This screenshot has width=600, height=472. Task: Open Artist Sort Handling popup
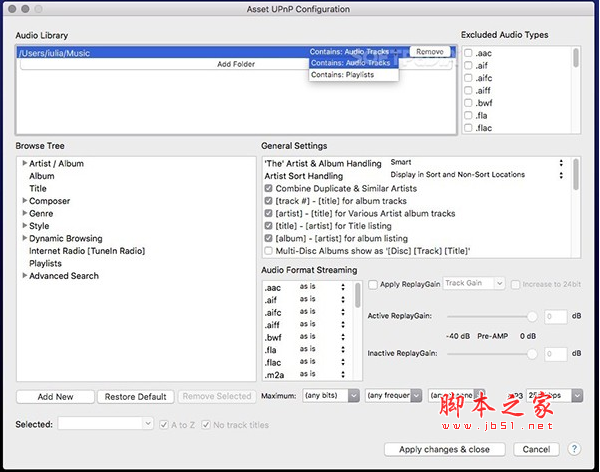[476, 175]
